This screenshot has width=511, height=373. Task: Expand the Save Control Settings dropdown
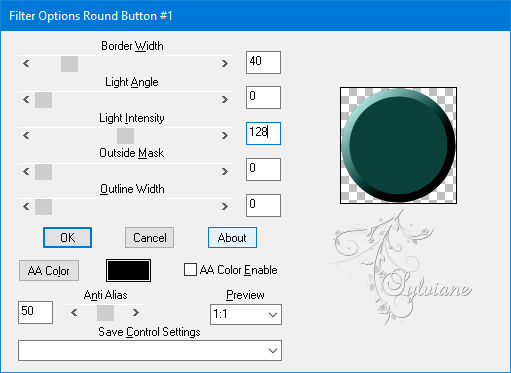[150, 350]
